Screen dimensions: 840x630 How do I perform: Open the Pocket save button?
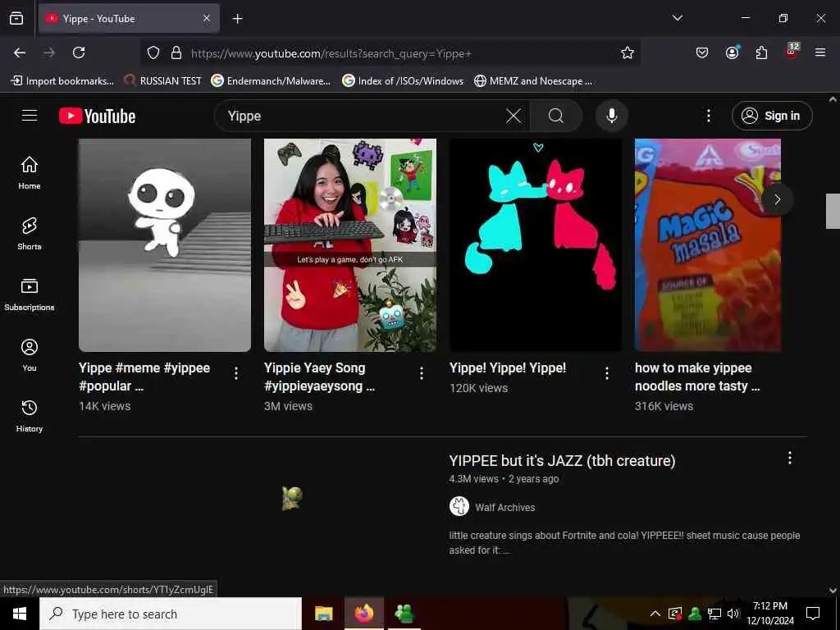click(x=702, y=52)
